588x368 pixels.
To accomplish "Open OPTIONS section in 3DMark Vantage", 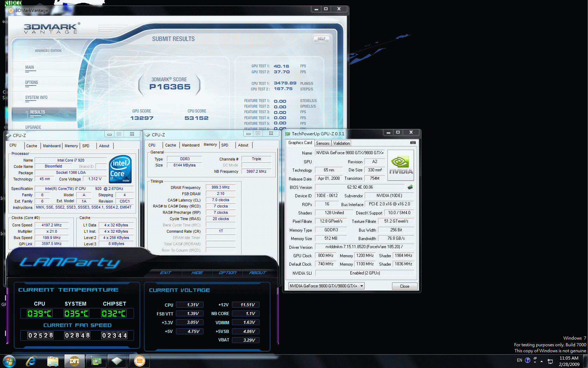I will click(x=31, y=83).
